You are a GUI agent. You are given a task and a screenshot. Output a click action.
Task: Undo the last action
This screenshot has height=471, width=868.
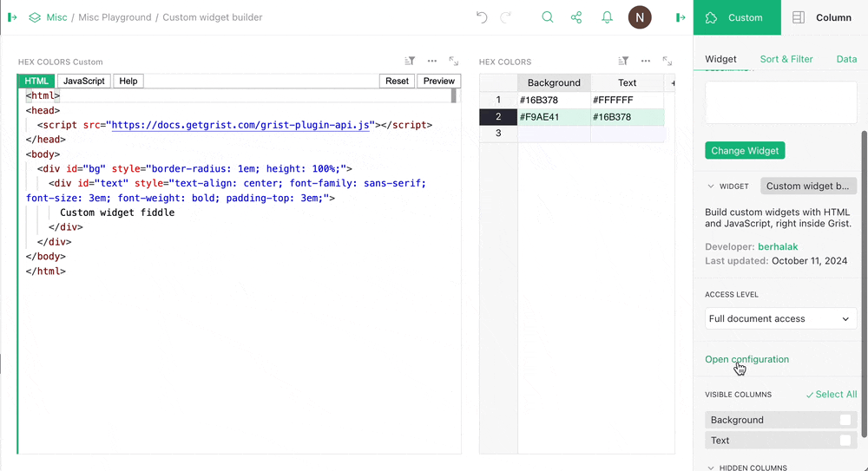point(482,17)
